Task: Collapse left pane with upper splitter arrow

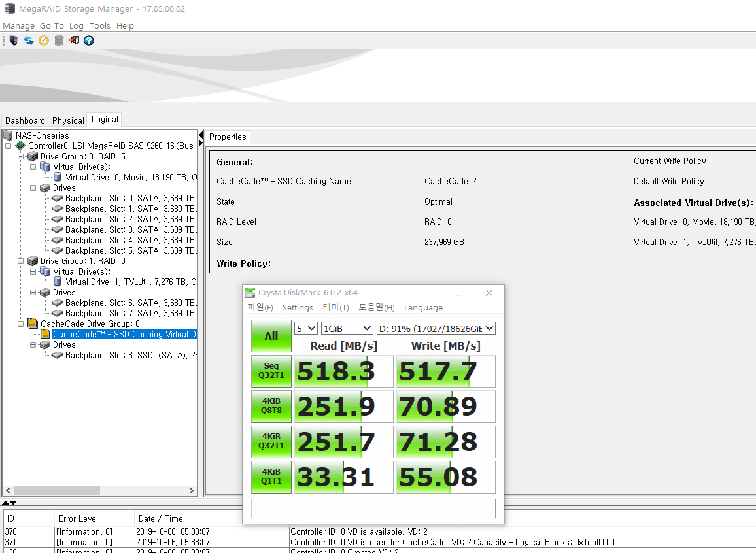Action: point(201,135)
